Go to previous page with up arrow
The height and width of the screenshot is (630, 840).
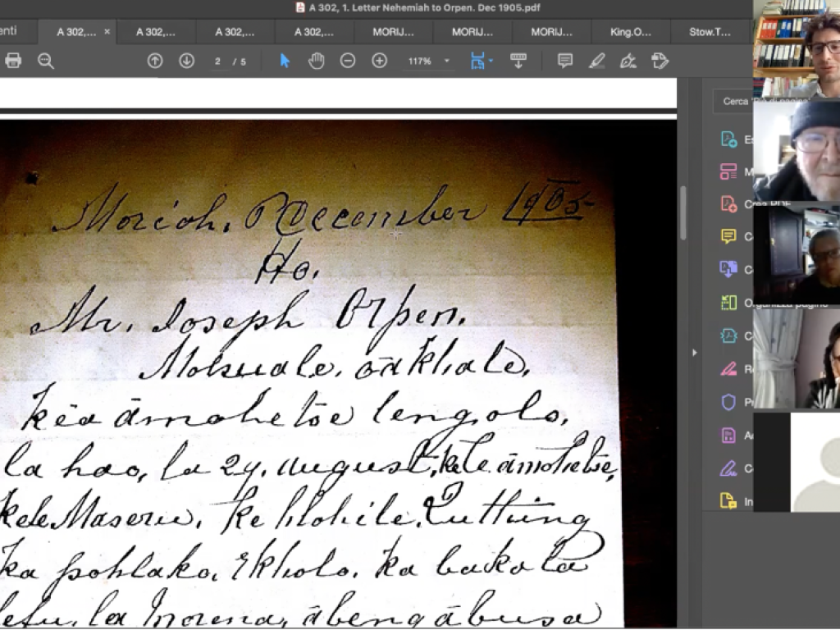click(x=155, y=61)
